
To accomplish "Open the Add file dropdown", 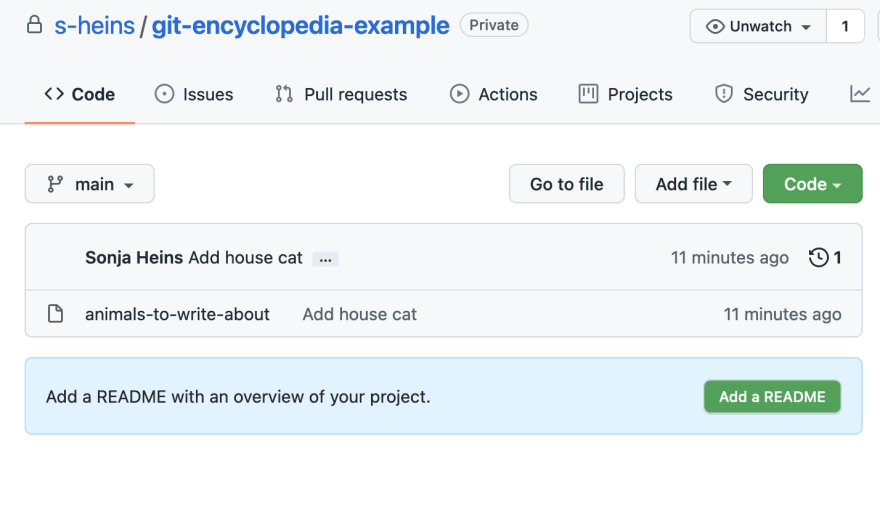I will click(x=694, y=184).
